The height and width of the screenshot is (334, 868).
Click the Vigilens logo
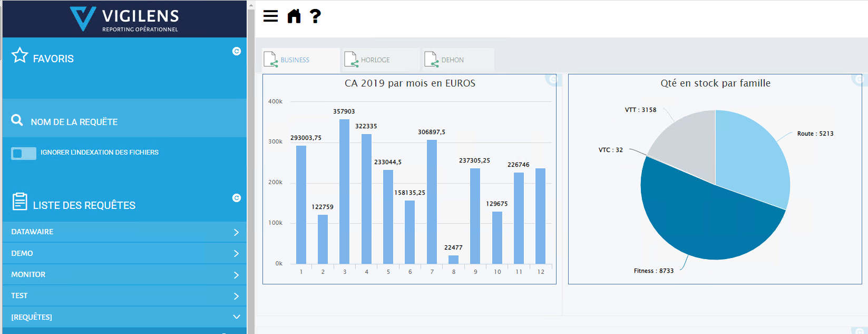click(124, 19)
